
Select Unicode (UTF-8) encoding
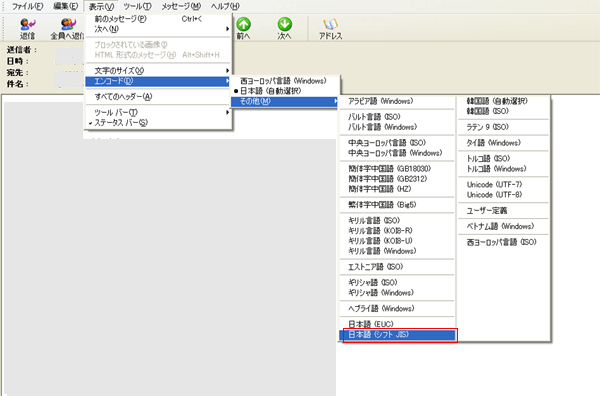[504, 195]
